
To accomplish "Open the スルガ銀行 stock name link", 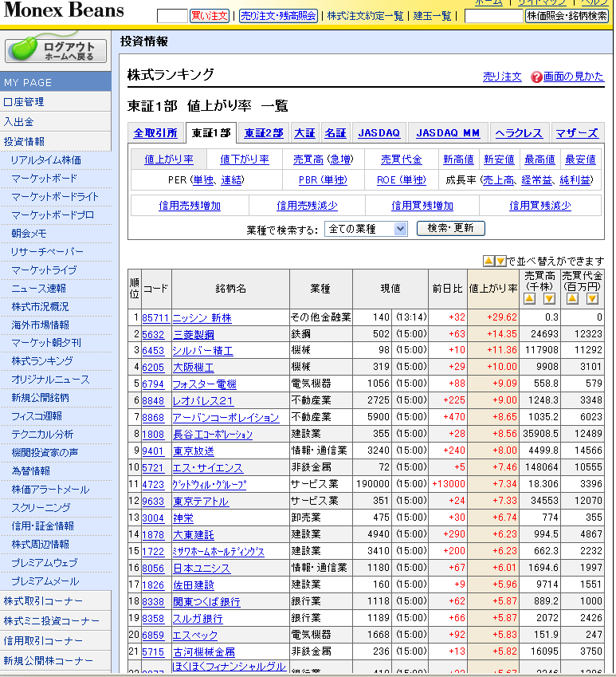I will point(198,619).
